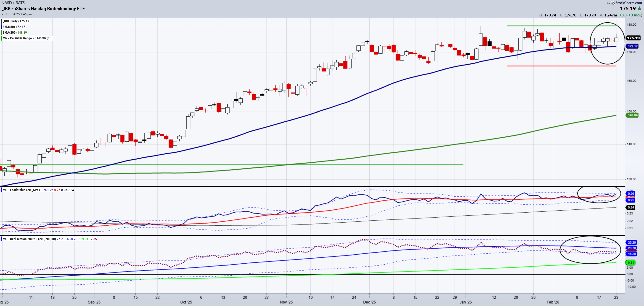Viewport: 644px width, 306px height.
Task: Click the "27" date tick on the time axis
Action: pos(267,298)
